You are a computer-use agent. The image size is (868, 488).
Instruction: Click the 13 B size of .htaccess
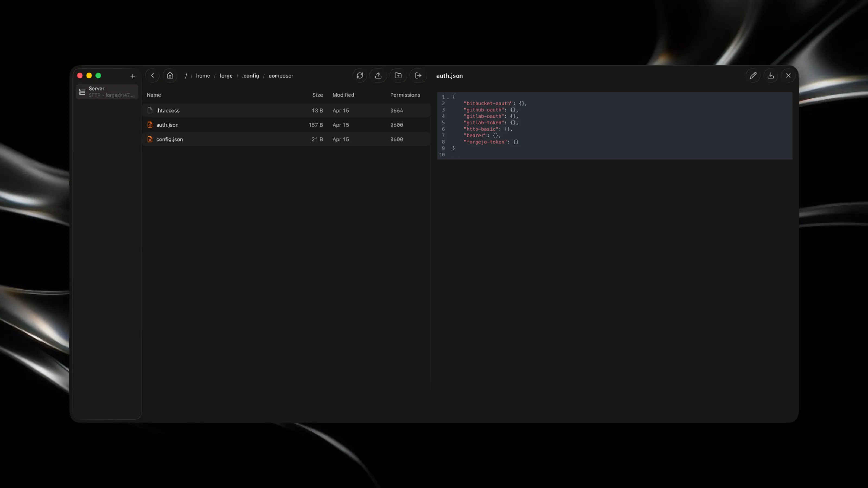click(x=317, y=110)
